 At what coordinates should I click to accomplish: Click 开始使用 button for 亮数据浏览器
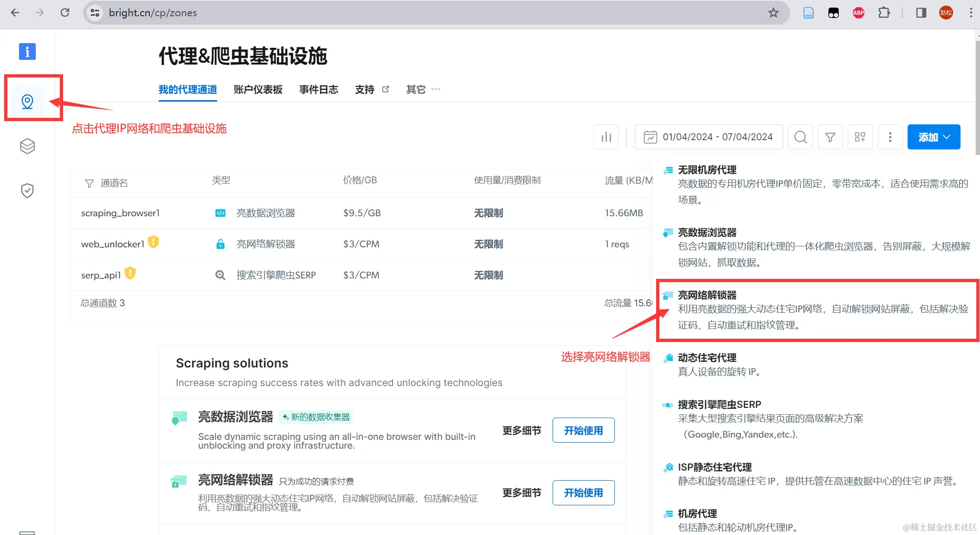[x=583, y=430]
